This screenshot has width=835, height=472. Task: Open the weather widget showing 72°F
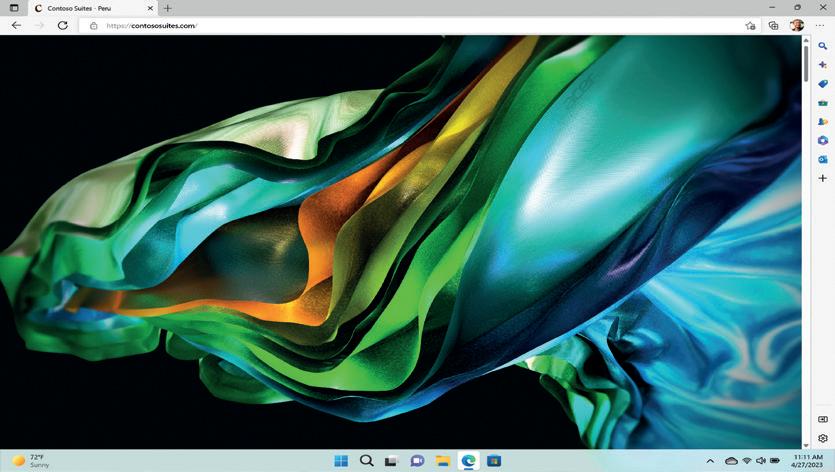point(32,461)
